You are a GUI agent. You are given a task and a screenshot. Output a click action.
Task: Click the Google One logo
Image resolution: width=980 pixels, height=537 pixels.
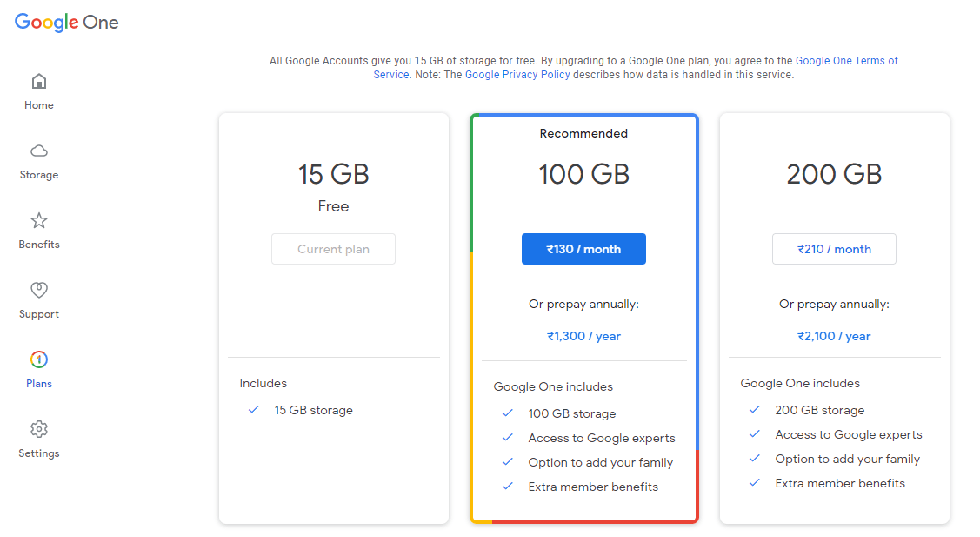[x=65, y=22]
